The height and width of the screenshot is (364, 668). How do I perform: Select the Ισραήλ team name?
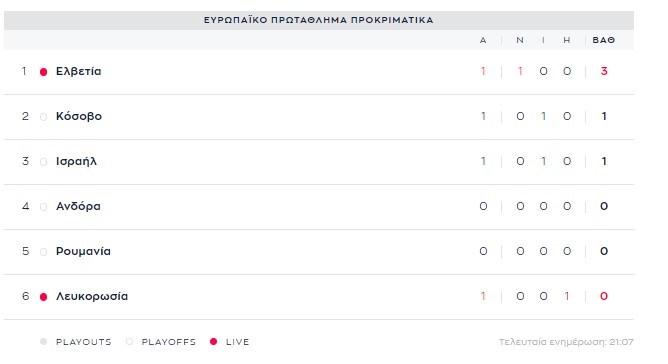coord(76,161)
